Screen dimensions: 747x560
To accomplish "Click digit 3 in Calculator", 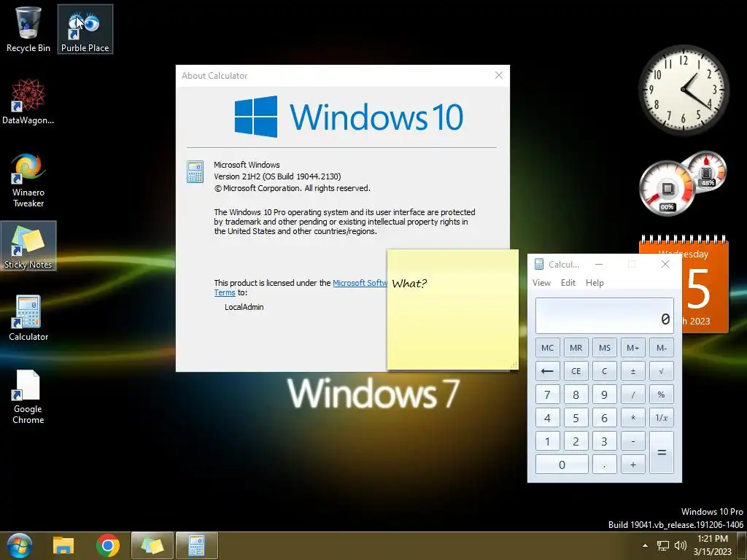I will pos(605,441).
